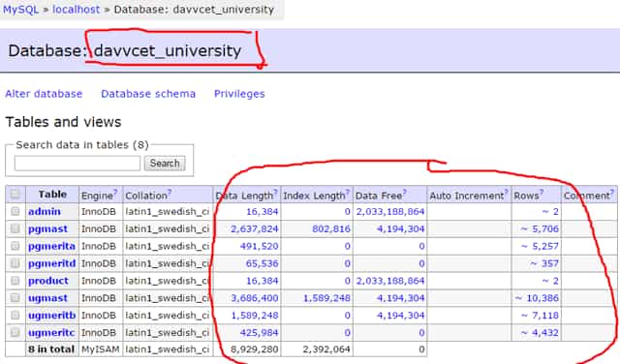
Task: Click the Engine column help superscript
Action: click(x=115, y=192)
